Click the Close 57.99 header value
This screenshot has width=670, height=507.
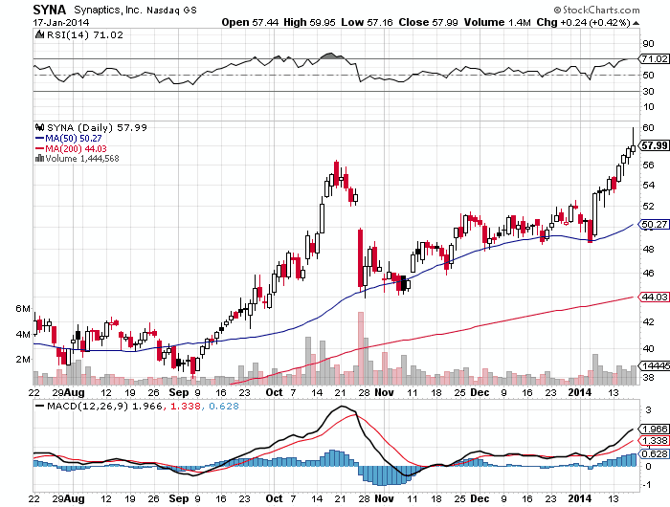(428, 23)
